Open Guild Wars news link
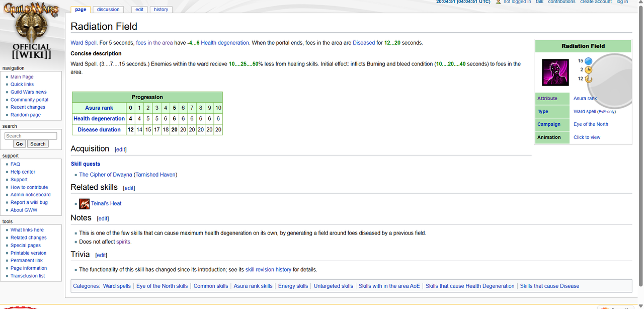Screen dimensions: 644x309 [x=29, y=92]
